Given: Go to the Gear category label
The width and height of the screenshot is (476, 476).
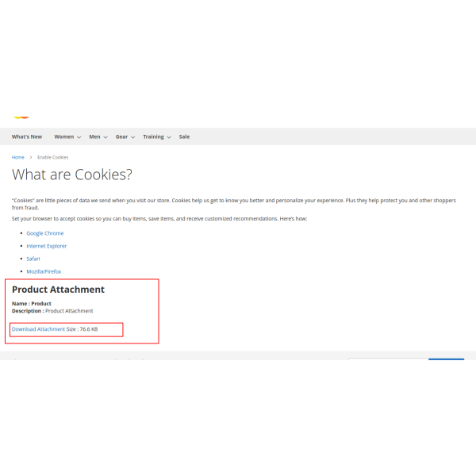Looking at the screenshot, I should [121, 136].
